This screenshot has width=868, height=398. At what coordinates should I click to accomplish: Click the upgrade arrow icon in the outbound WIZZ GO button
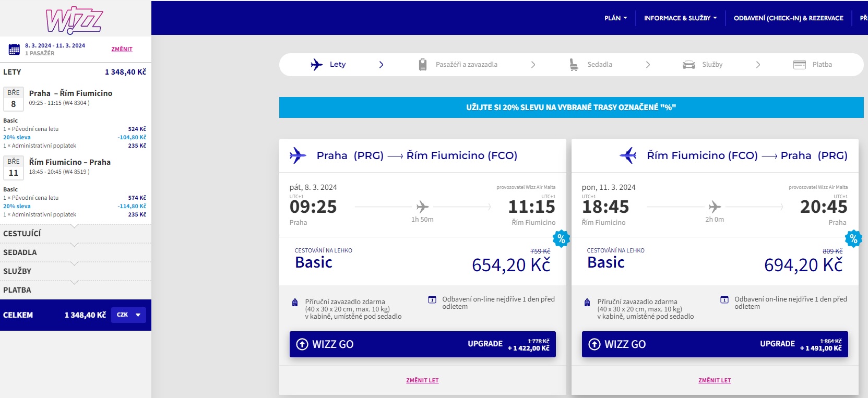[302, 344]
